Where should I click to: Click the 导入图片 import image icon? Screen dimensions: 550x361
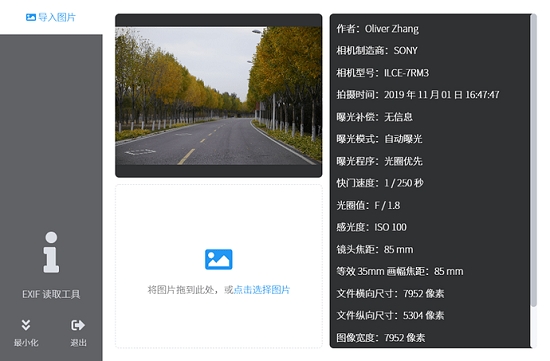[x=31, y=17]
